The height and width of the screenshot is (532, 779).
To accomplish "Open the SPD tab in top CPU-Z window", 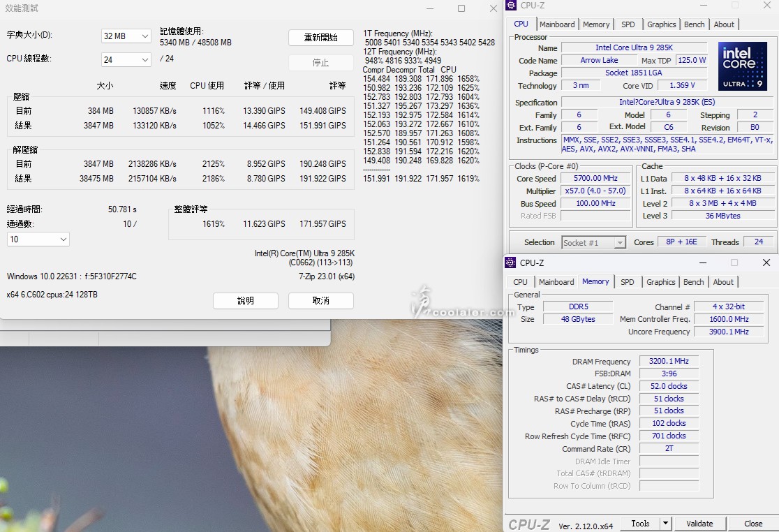I will pos(628,24).
